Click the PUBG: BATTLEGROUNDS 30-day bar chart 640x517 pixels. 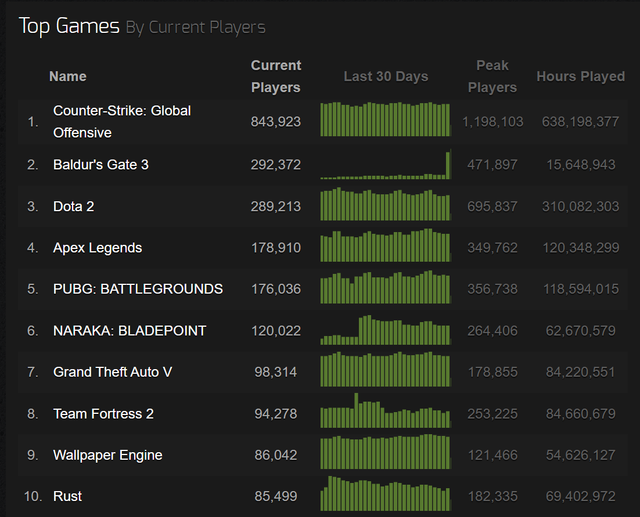point(386,287)
